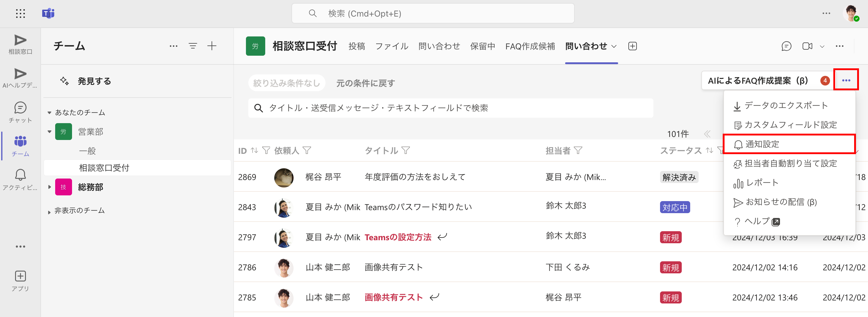
Task: Open チャット in the sidebar
Action: (20, 112)
